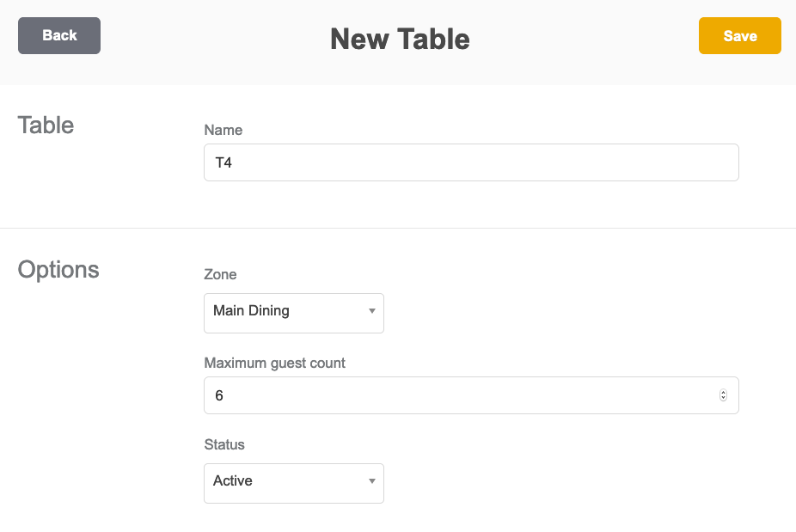Open the Status dropdown
This screenshot has width=796, height=532.
(x=293, y=483)
